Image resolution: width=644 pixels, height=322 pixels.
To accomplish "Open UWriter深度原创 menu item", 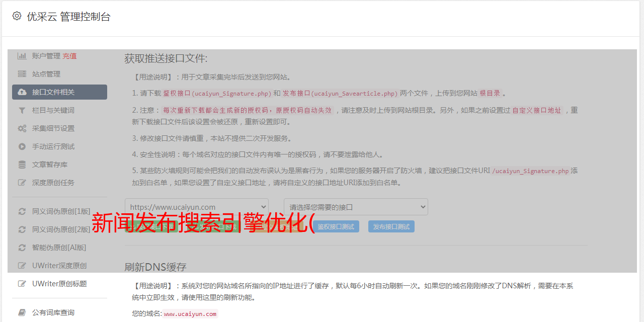I will [59, 266].
